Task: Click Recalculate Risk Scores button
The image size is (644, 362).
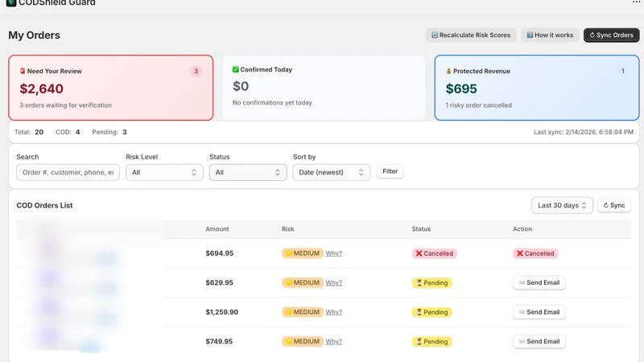Action: pos(471,35)
